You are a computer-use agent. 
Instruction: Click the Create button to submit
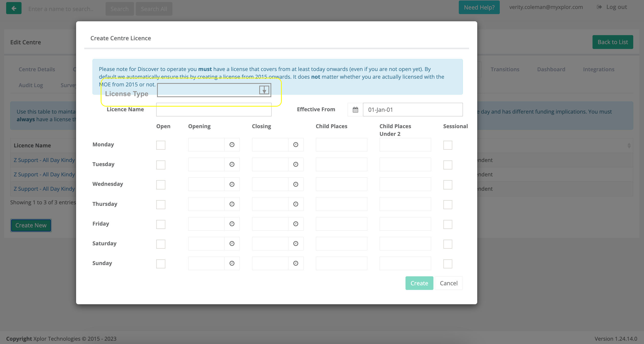tap(419, 283)
